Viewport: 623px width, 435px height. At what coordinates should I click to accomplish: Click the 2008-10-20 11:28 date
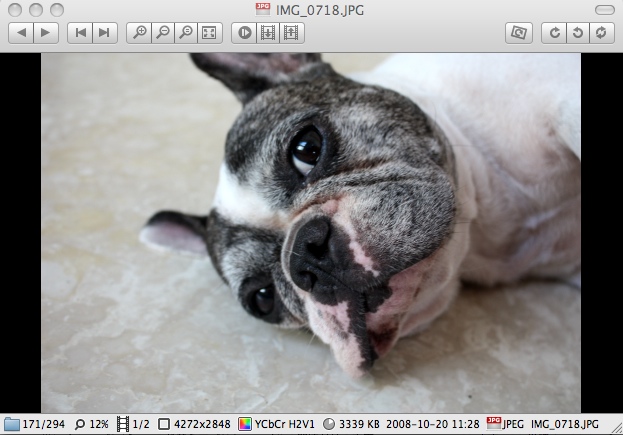pyautogui.click(x=433, y=424)
